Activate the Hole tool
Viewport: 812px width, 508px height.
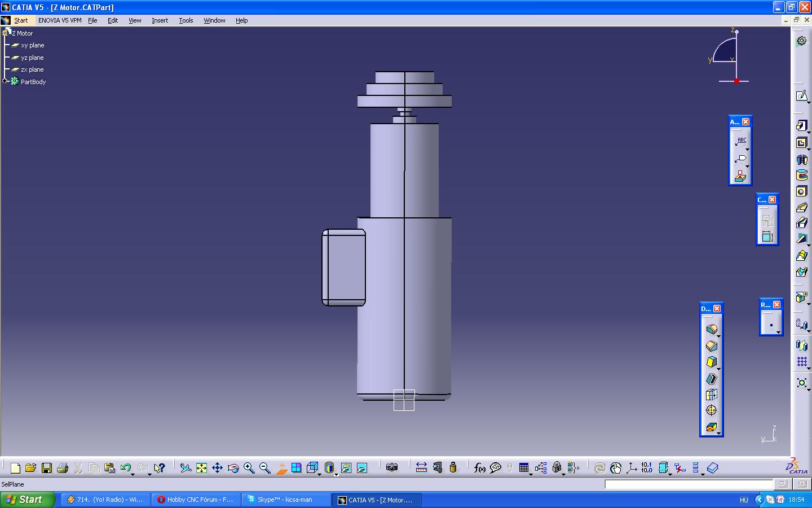801,191
